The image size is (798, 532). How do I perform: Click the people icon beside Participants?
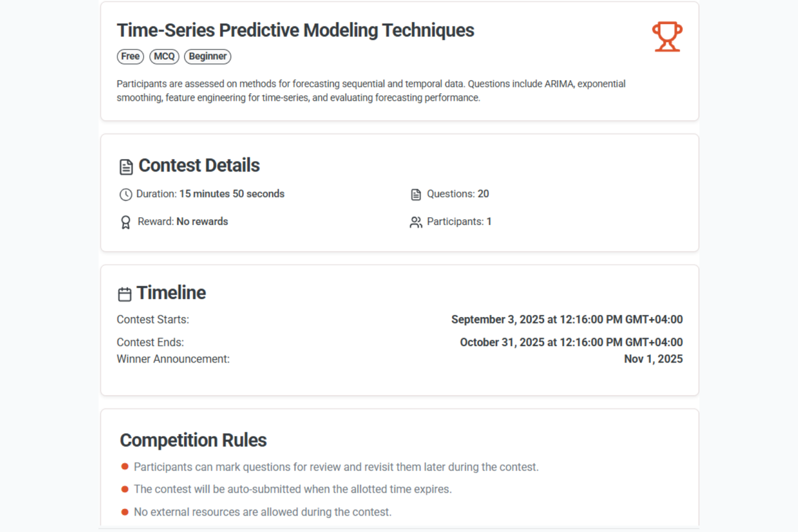(416, 222)
